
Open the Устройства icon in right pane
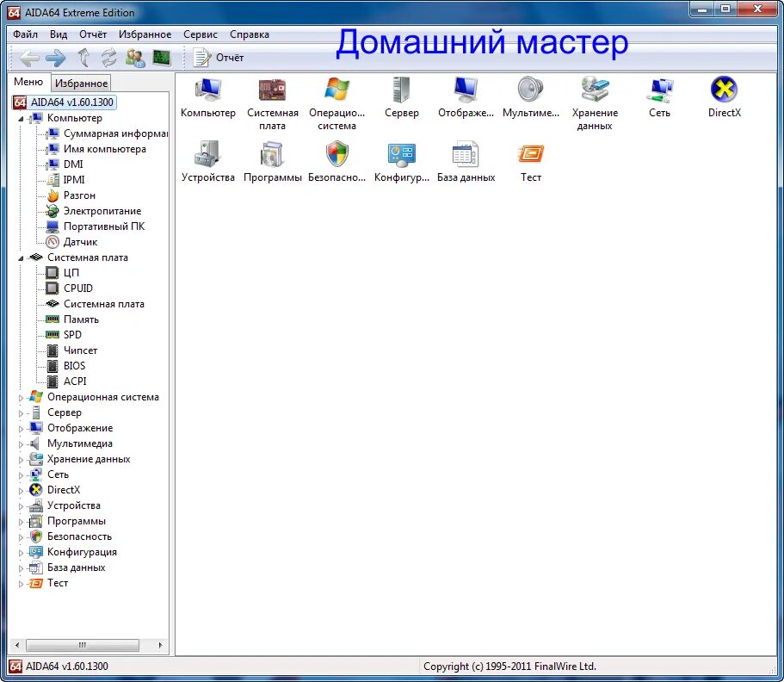(208, 154)
